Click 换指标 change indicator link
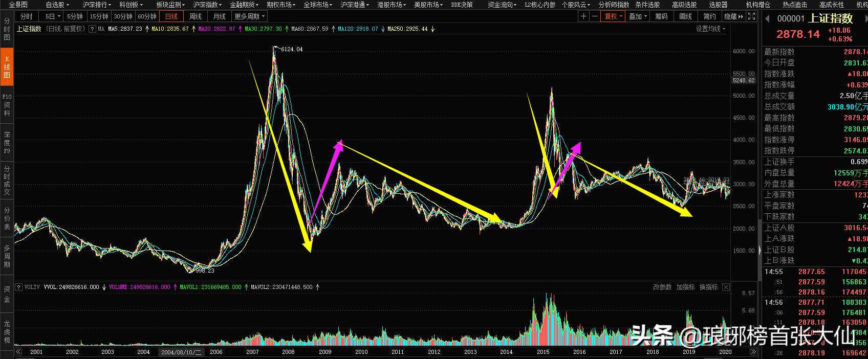Viewport: 868px width, 359px height. point(708,287)
